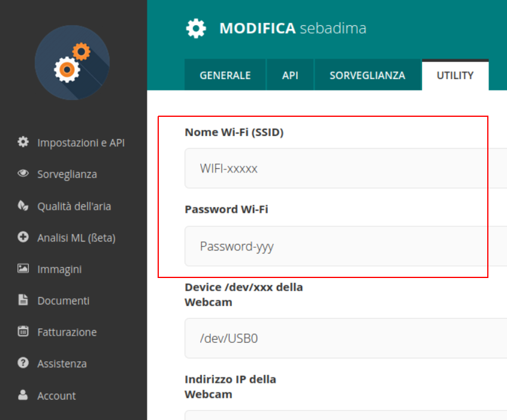Click the document icon for Documenti
The height and width of the screenshot is (420, 507).
click(x=23, y=300)
